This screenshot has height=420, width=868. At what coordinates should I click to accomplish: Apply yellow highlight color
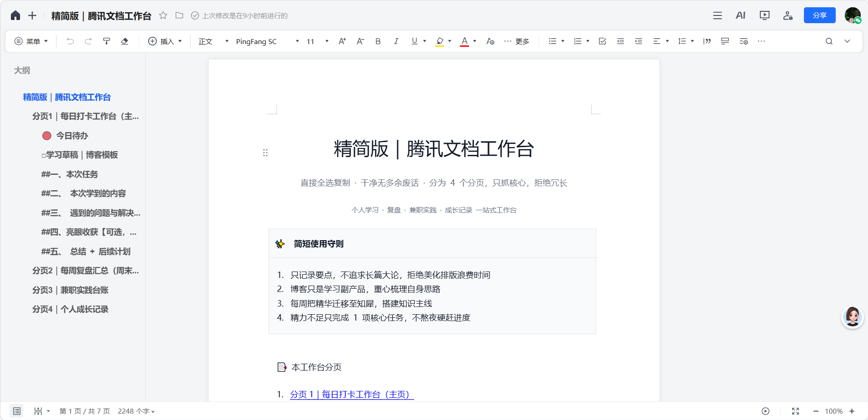pos(439,41)
